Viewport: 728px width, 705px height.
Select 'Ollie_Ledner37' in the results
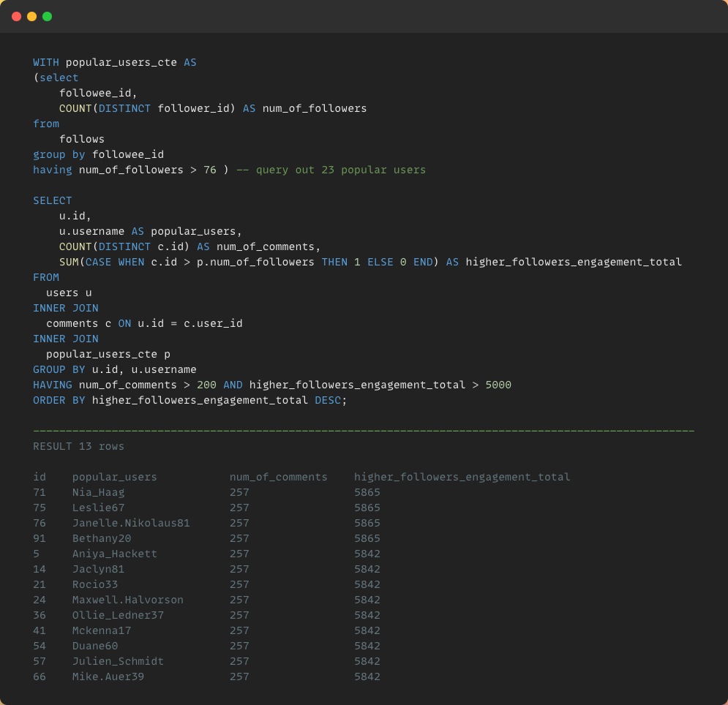[x=118, y=615]
